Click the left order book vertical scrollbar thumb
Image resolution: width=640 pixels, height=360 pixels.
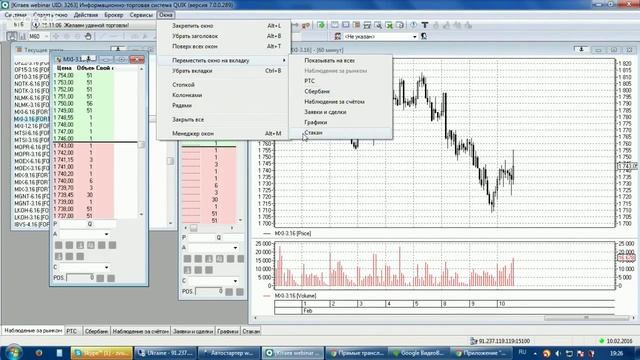[141, 145]
